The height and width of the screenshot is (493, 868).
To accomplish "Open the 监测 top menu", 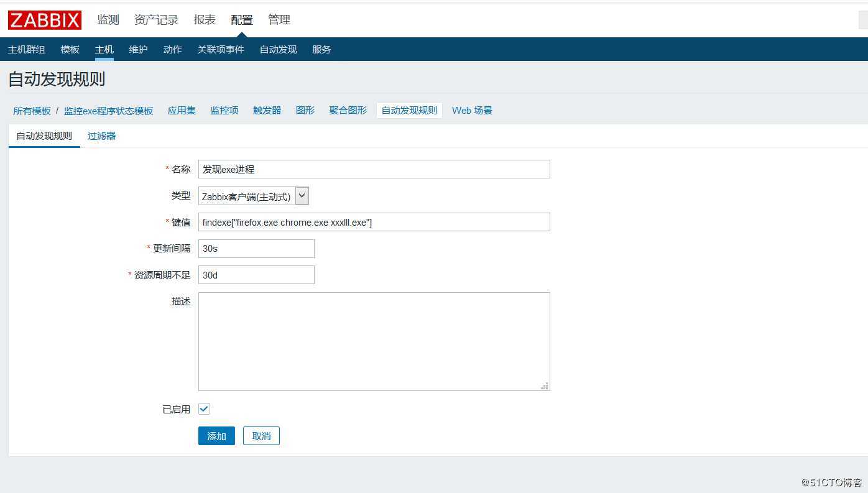I will coord(108,20).
